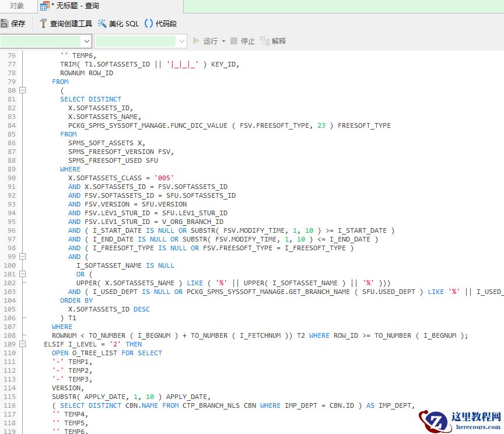Click the table icon on the query tab

pyautogui.click(x=45, y=6)
